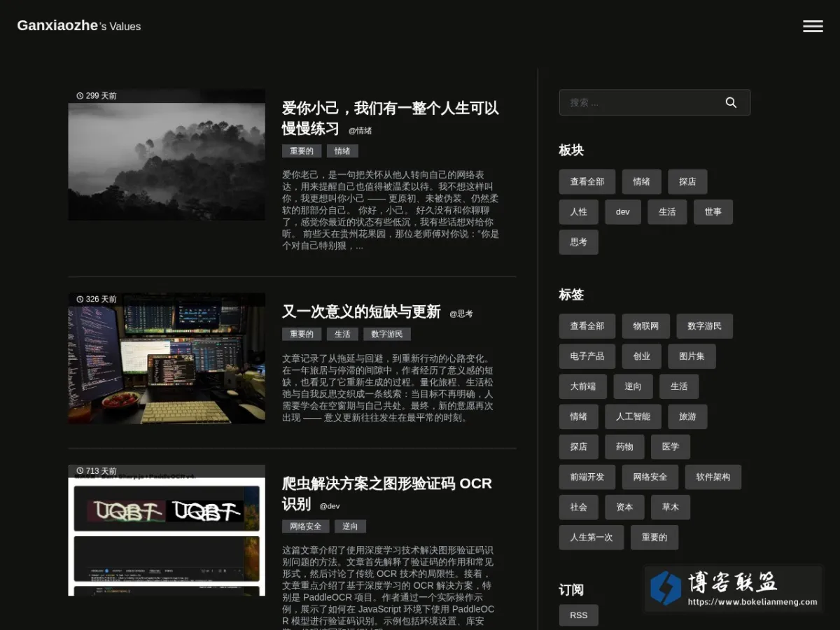Open article 又一次意义的短缺与更新
This screenshot has height=630, width=840.
[361, 311]
